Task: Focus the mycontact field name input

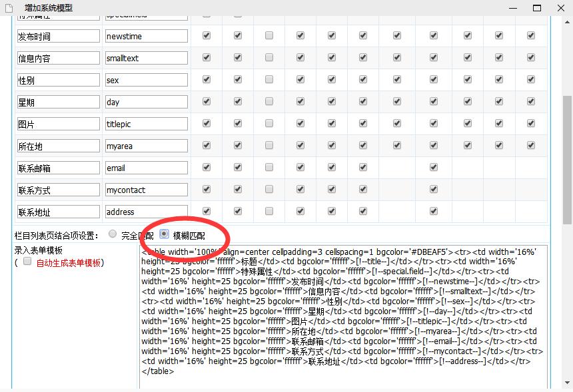Action: (x=146, y=190)
